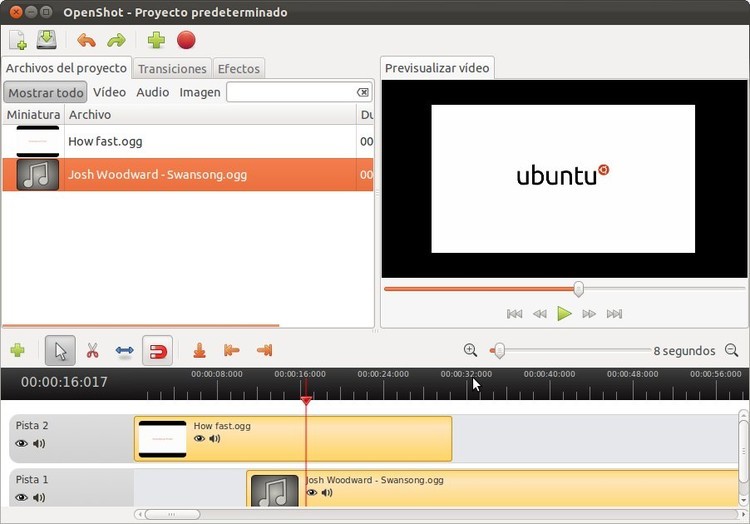Select the arrow pointer tool
The height and width of the screenshot is (524, 750).
(x=60, y=350)
